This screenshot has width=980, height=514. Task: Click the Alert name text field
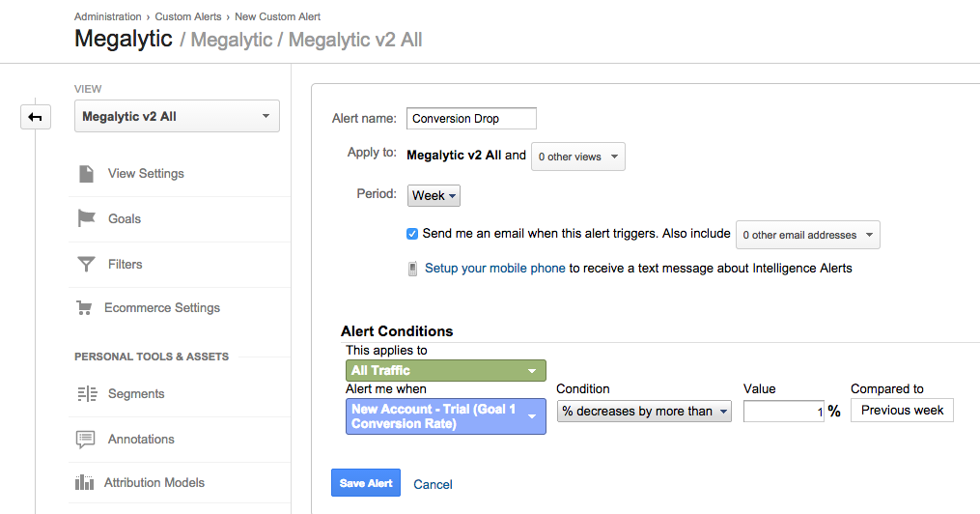471,119
